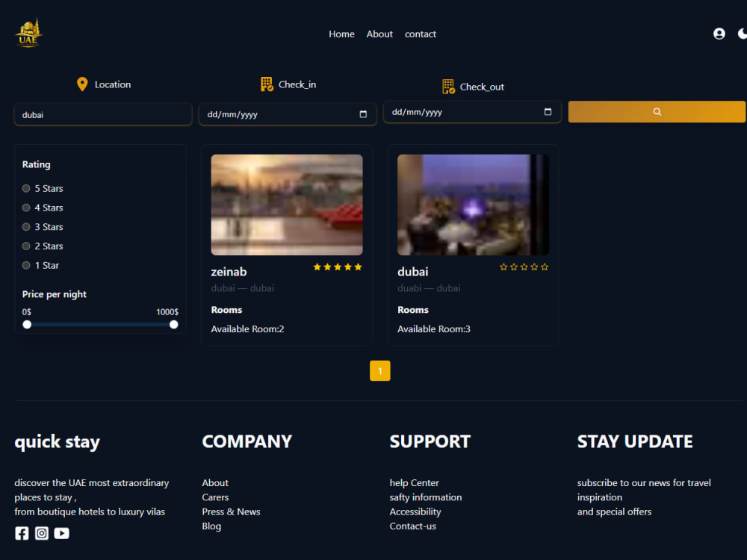
Task: Open Contact-us footer link
Action: point(412,526)
